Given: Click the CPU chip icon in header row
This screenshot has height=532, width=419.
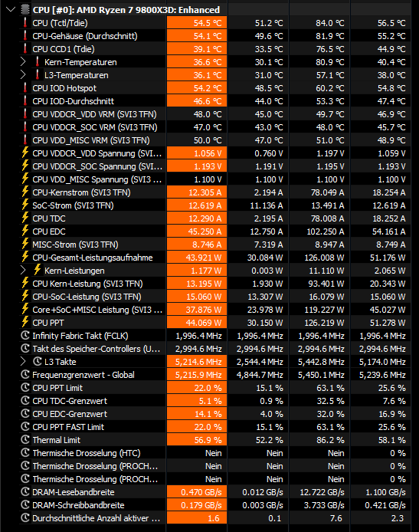Looking at the screenshot, I should [25, 9].
